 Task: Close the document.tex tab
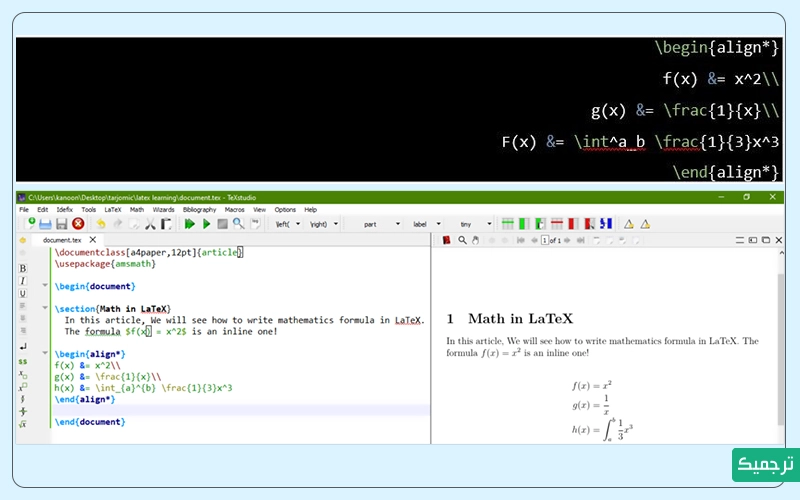94,240
